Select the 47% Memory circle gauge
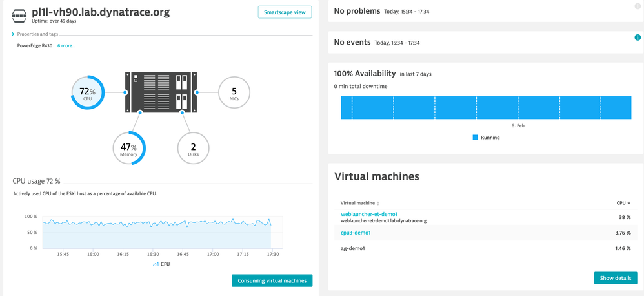Screen dimensions: 644x296 coord(129,148)
